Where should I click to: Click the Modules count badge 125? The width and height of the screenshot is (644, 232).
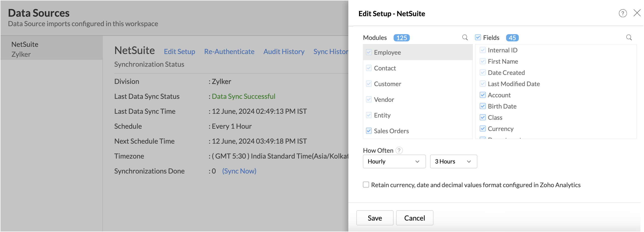click(401, 38)
